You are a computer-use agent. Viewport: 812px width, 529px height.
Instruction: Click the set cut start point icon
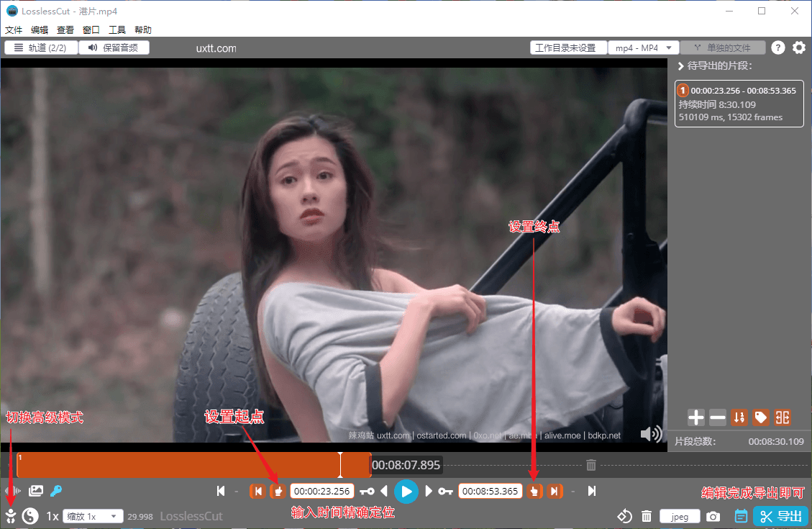tap(278, 492)
